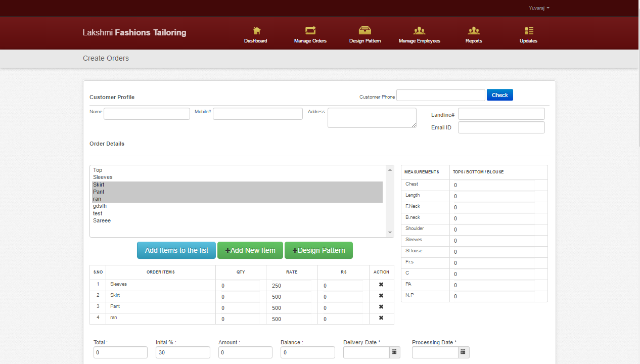This screenshot has height=364, width=640.
Task: Expand the Yuvaraj user dropdown
Action: click(539, 8)
